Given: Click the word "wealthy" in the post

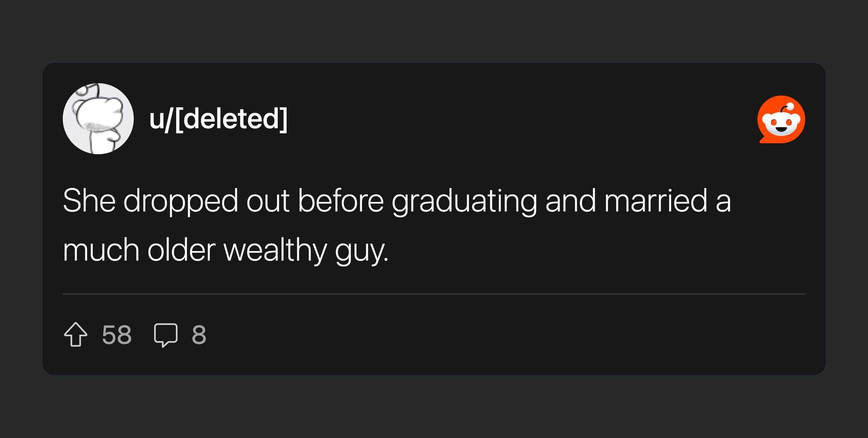Looking at the screenshot, I should (274, 250).
